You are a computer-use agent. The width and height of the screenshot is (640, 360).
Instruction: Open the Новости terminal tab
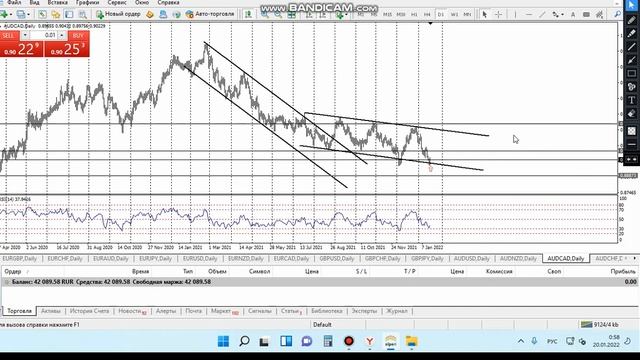pos(132,311)
